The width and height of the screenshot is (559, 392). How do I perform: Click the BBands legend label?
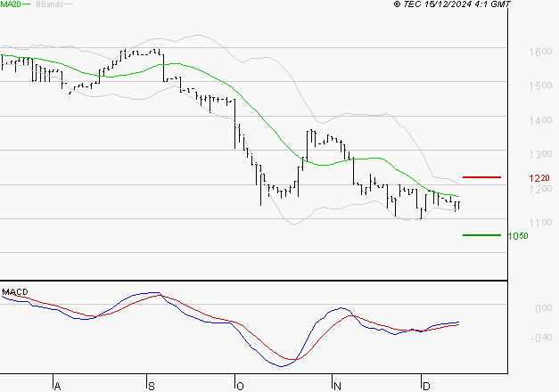click(x=50, y=4)
